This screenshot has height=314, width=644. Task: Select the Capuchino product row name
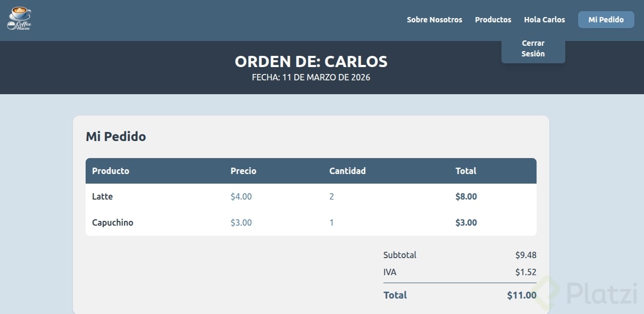(113, 222)
